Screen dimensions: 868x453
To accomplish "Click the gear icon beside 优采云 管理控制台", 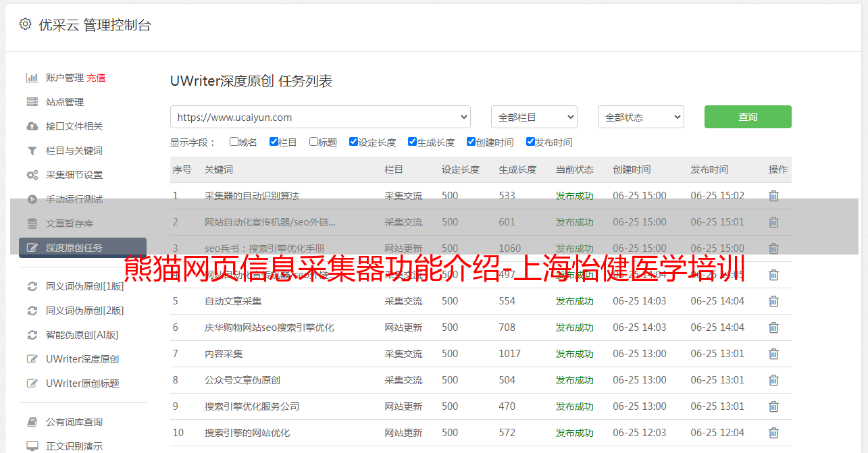I will (25, 24).
